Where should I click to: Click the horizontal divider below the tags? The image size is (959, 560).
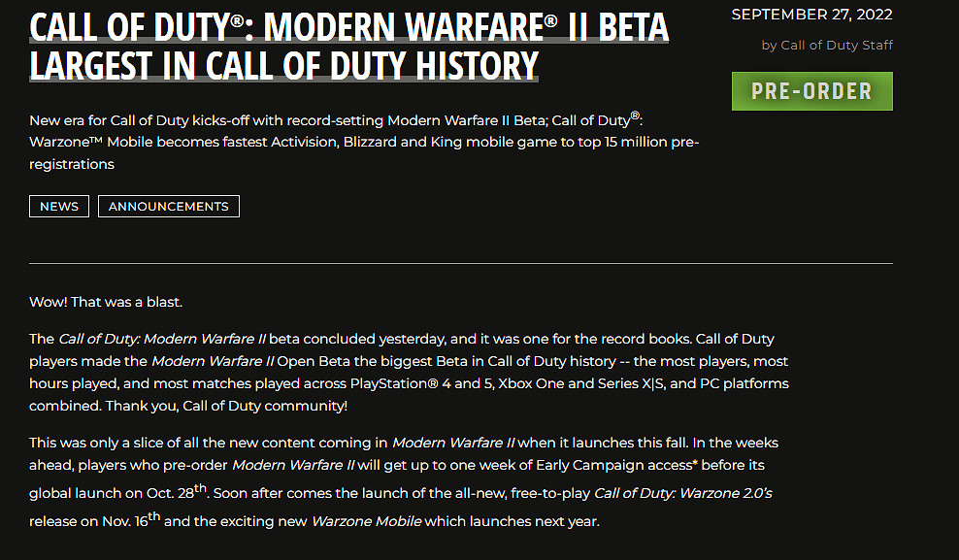click(460, 263)
